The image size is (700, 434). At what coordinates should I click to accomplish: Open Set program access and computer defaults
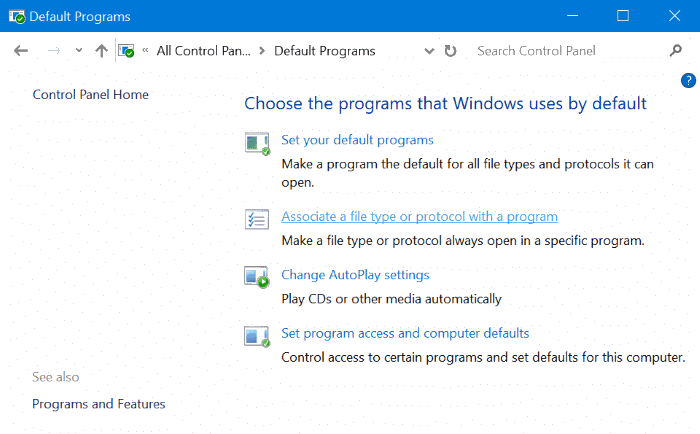tap(405, 333)
